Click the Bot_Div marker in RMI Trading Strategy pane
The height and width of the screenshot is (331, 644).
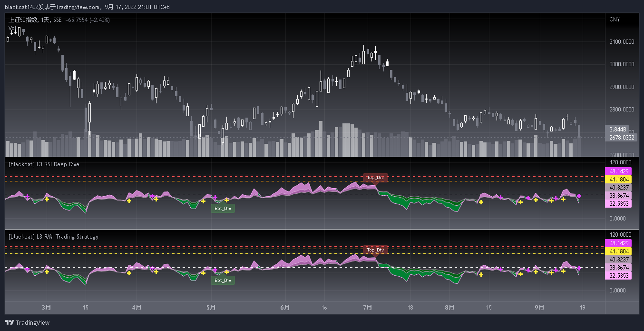(x=223, y=281)
